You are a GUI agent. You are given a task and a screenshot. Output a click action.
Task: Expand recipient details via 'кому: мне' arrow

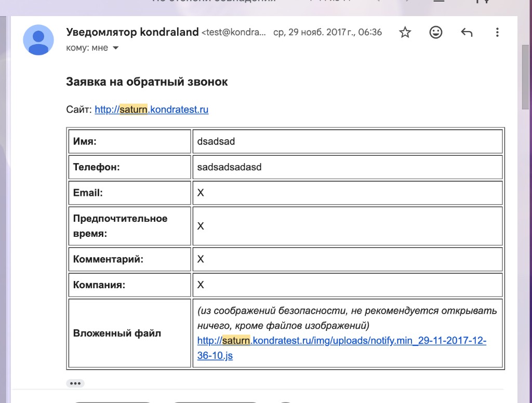[x=115, y=47]
